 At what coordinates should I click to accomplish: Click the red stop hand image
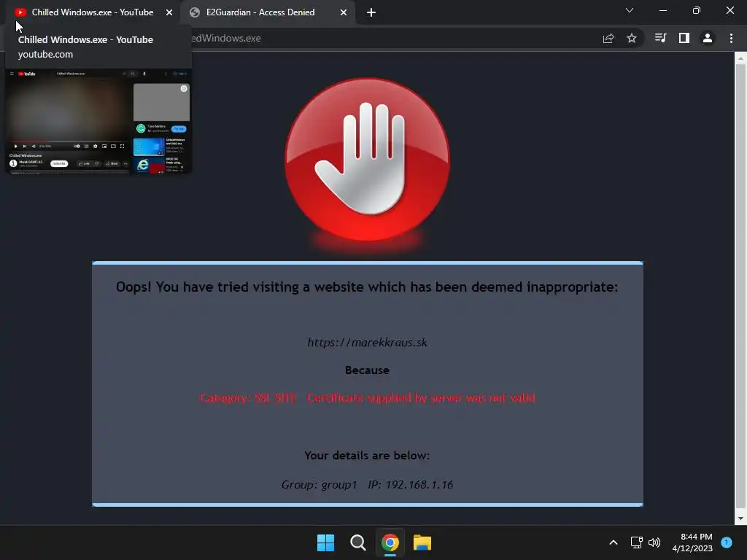click(x=367, y=160)
